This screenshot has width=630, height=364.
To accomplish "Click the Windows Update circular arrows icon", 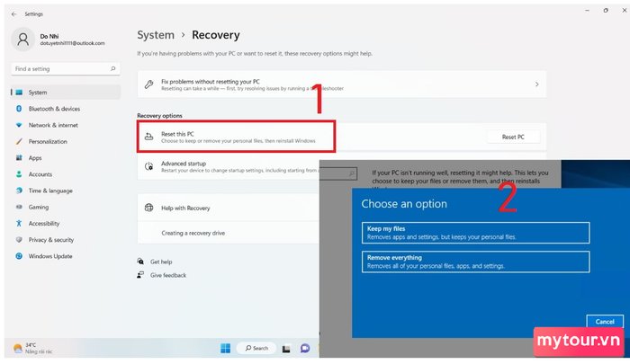I will coord(19,256).
